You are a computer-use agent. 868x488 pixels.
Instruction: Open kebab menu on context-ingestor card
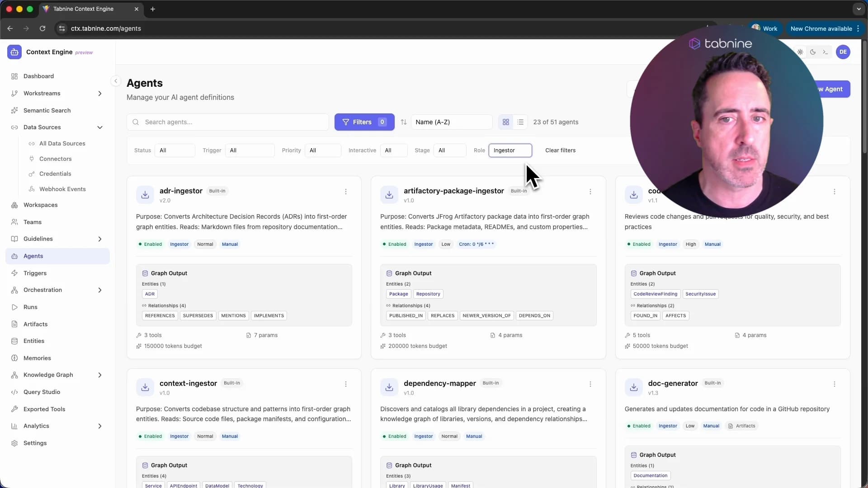point(346,384)
